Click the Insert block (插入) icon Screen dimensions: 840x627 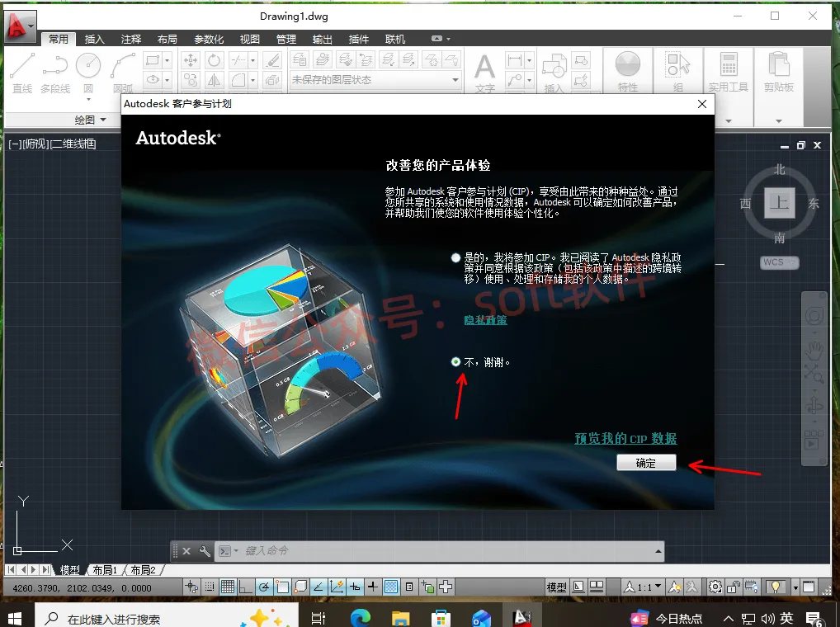coord(554,73)
